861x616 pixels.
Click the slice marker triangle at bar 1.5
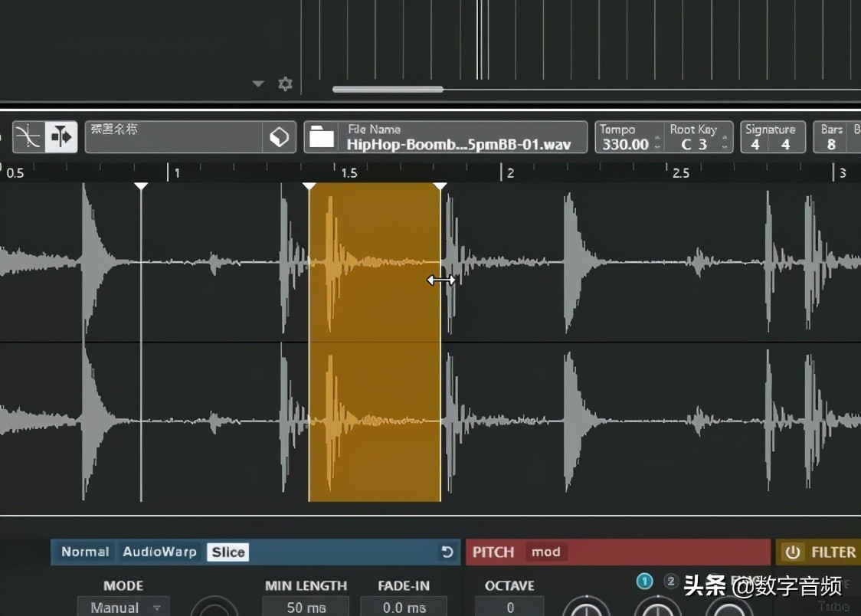click(x=309, y=185)
